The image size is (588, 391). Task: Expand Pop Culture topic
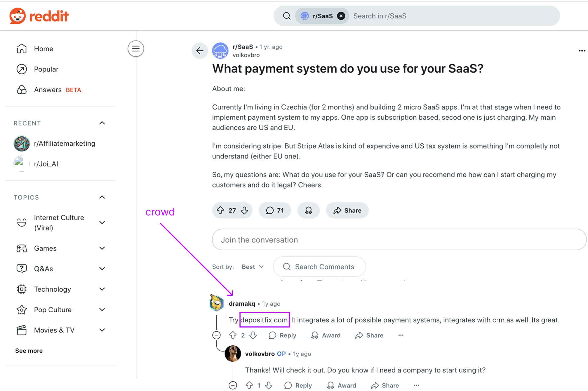(102, 310)
